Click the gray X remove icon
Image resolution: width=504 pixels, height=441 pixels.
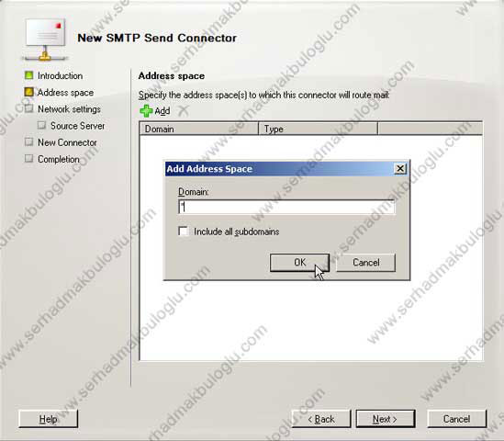click(184, 110)
